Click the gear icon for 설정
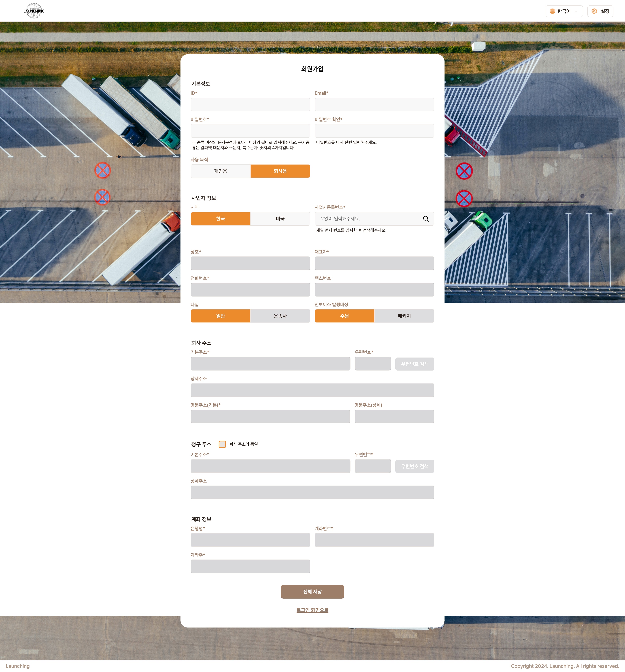 point(594,11)
